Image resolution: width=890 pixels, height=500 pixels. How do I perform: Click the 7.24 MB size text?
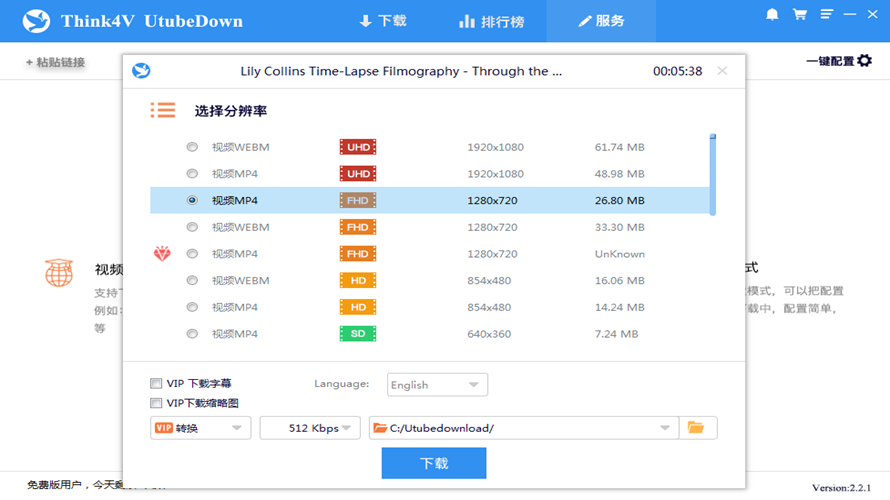click(x=616, y=334)
